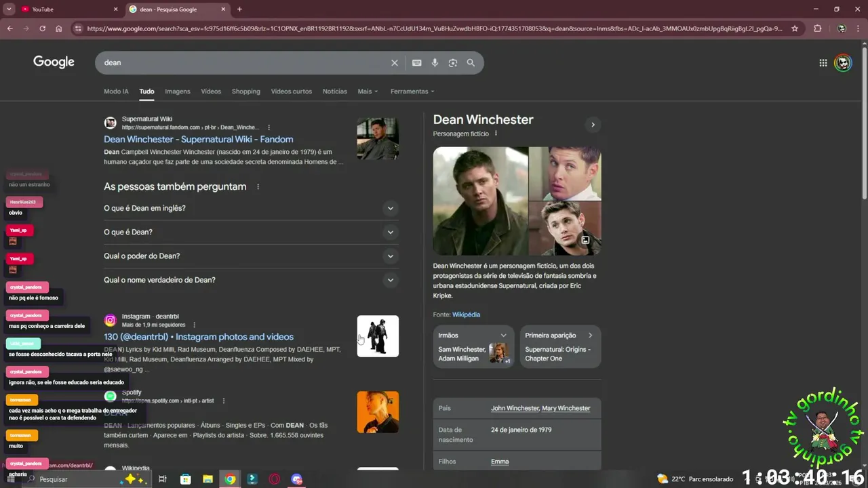
Task: View site information icon in address bar
Action: pos(78,28)
